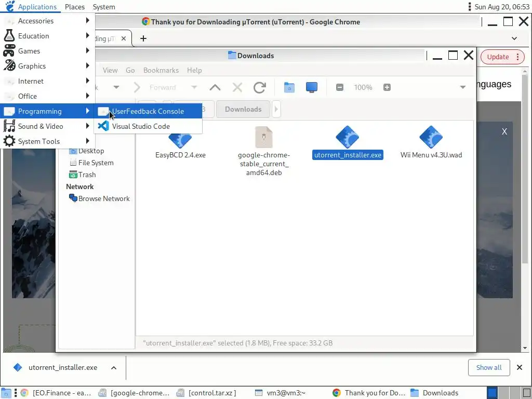The width and height of the screenshot is (532, 399).
Task: Switch to 'Thank you for Do...' taskbar window
Action: 369,393
